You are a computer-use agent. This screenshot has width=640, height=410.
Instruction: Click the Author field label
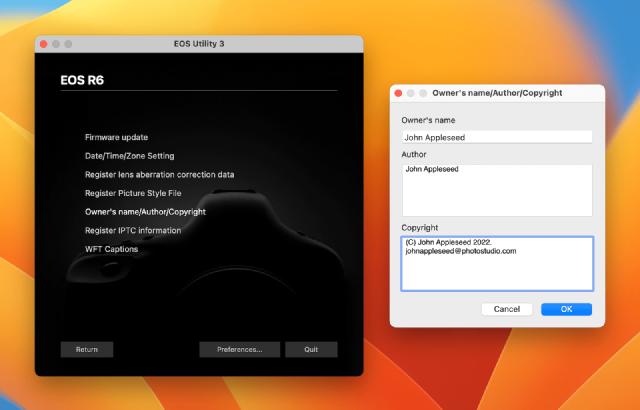(x=414, y=155)
